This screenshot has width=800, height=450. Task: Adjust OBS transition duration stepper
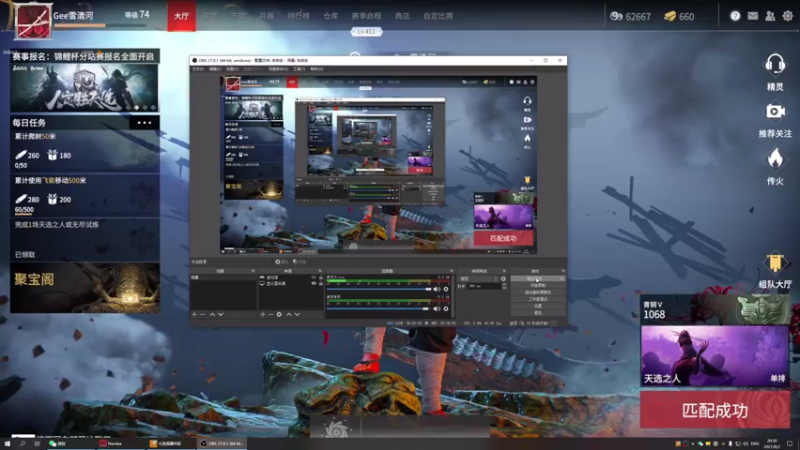coord(504,286)
